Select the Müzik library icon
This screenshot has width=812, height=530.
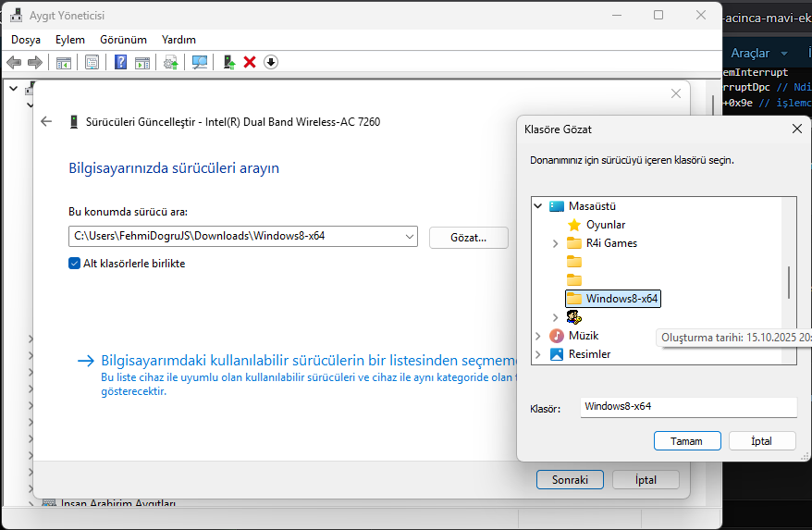[x=557, y=336]
